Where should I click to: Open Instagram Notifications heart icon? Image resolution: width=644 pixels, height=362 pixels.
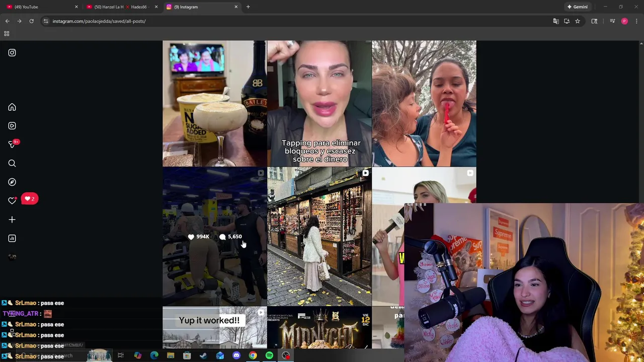[x=12, y=201]
